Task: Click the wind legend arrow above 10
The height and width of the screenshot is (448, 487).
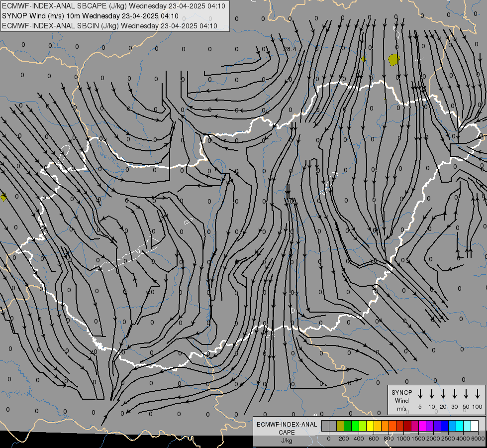Action: point(432,394)
